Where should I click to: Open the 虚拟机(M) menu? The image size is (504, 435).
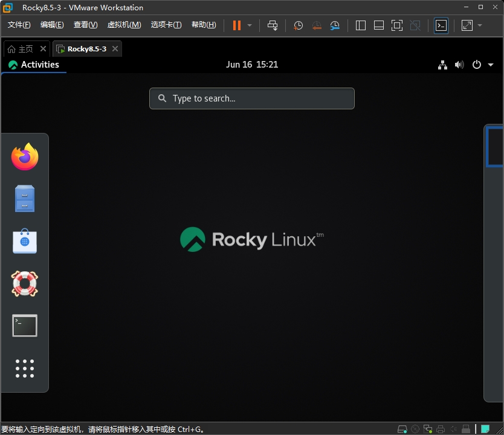[x=124, y=25]
